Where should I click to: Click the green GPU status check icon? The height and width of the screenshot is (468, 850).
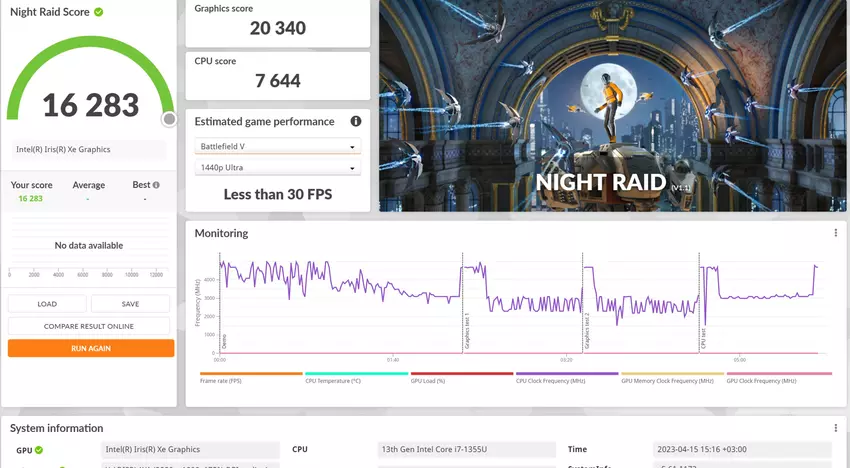[40, 450]
